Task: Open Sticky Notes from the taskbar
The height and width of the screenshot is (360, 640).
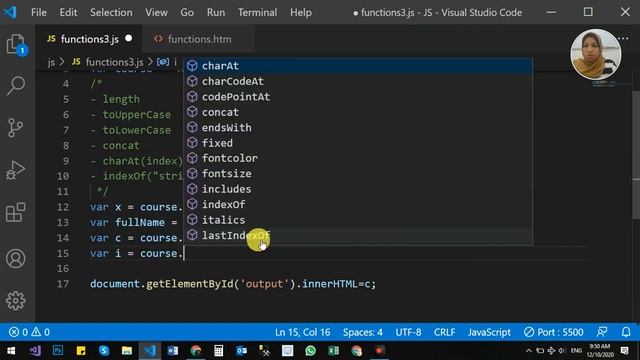Action: pyautogui.click(x=81, y=351)
